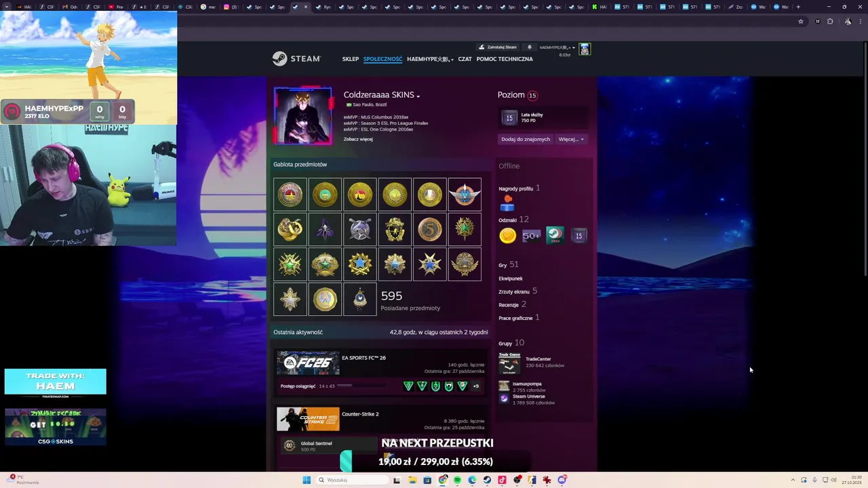Click the taskbar search box
The height and width of the screenshot is (488, 868).
pos(351,480)
